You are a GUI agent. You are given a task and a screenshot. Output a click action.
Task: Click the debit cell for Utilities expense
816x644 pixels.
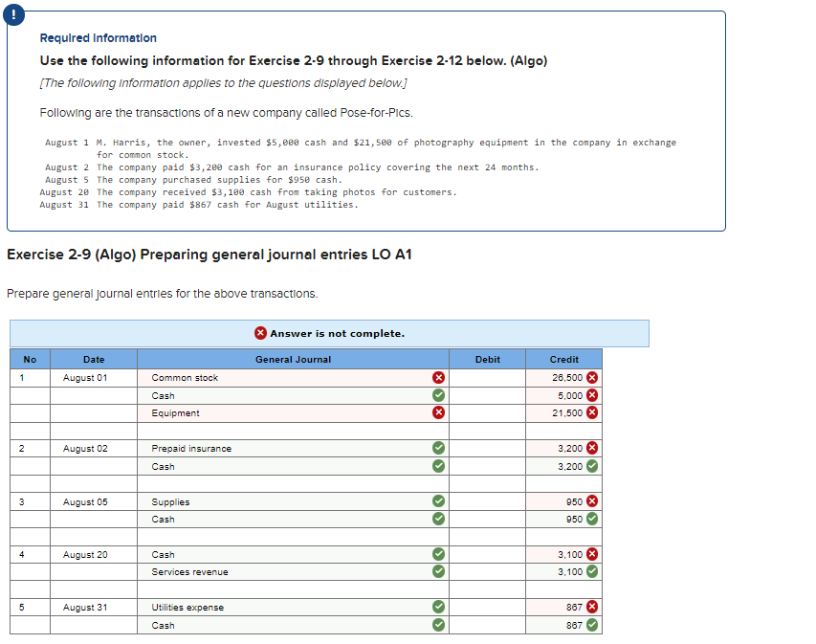pyautogui.click(x=487, y=607)
